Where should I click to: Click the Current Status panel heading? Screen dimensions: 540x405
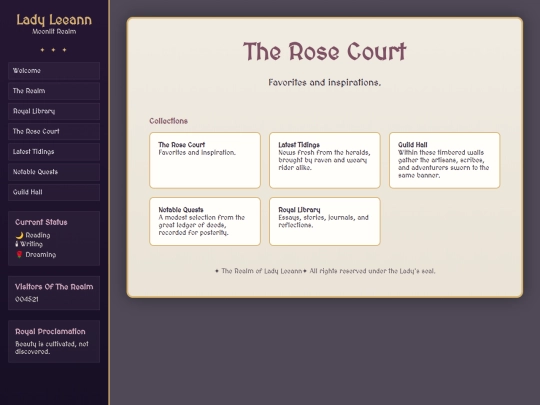click(x=41, y=222)
